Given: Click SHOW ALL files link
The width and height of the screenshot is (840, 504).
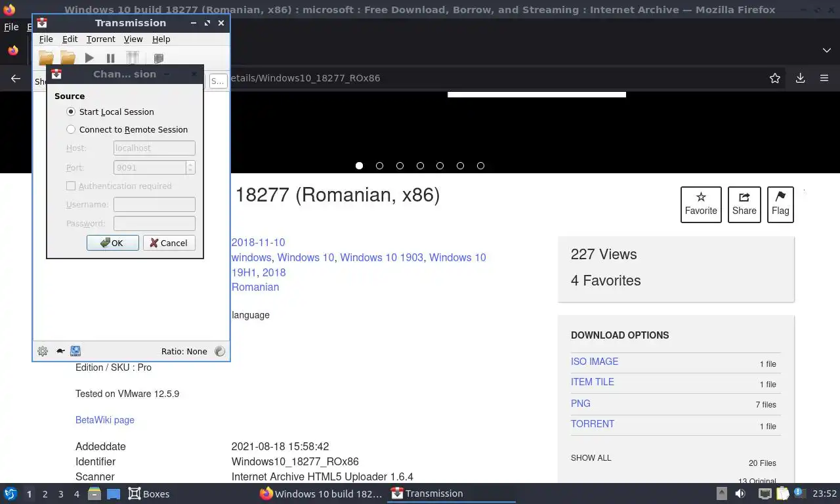Looking at the screenshot, I should coord(591,458).
